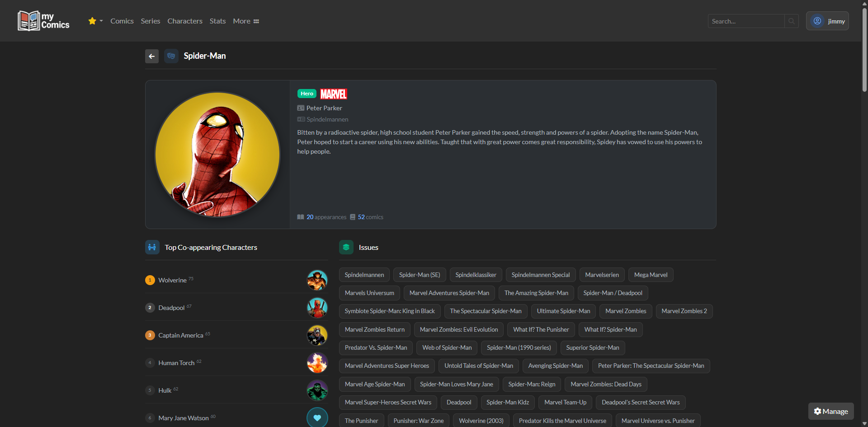Click the Hero badge
The height and width of the screenshot is (427, 868).
click(307, 94)
